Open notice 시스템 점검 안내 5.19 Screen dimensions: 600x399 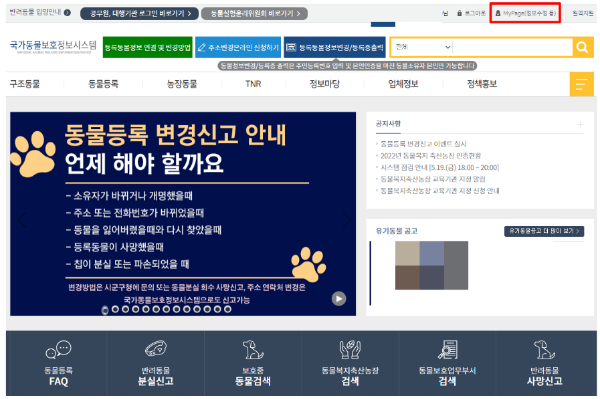tap(439, 168)
